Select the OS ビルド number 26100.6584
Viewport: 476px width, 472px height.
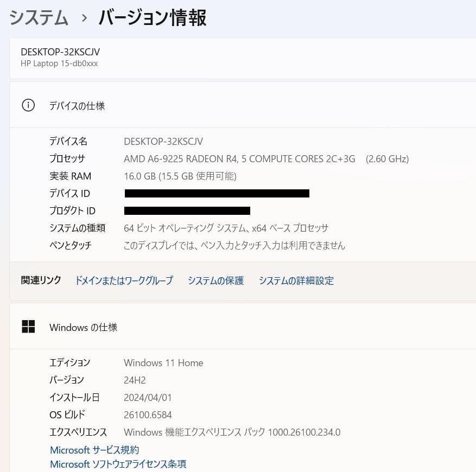coord(148,414)
